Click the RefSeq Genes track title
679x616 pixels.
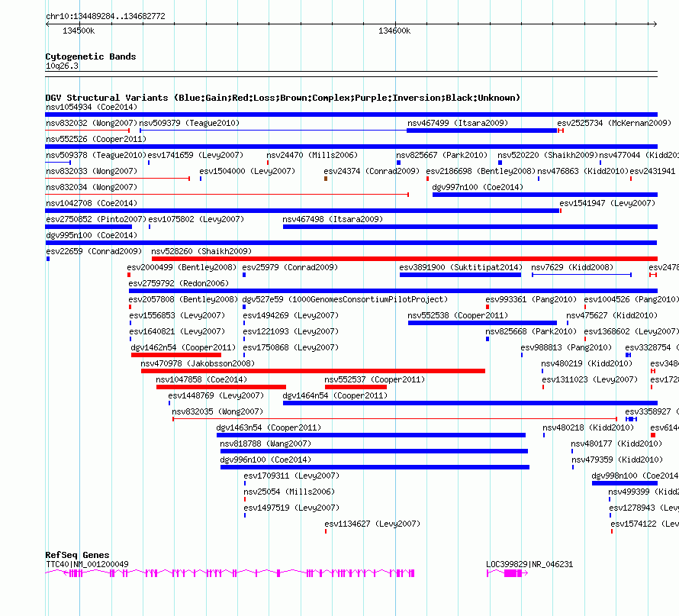click(x=77, y=555)
